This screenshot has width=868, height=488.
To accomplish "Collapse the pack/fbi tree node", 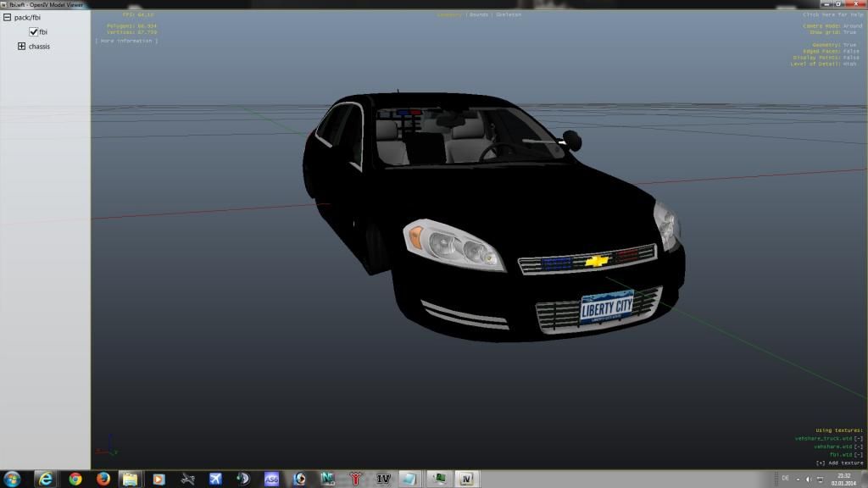I will pyautogui.click(x=6, y=16).
